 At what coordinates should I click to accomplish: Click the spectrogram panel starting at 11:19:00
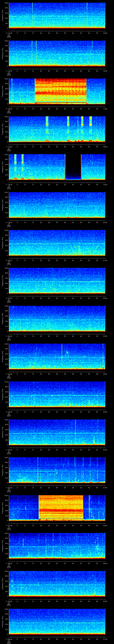(x=57, y=205)
